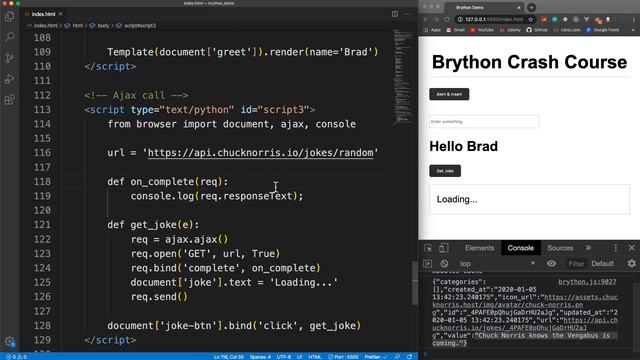Click the errors and warnings status item
The width and height of the screenshot is (640, 360).
click(x=16, y=357)
